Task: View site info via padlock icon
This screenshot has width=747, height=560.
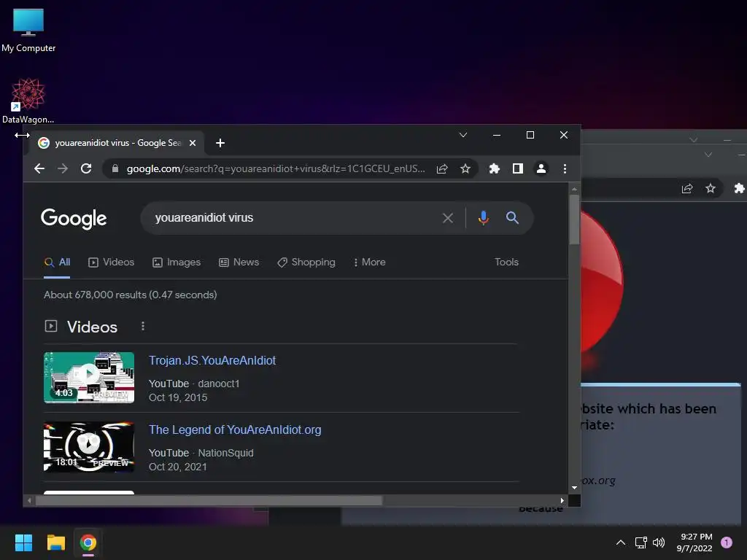Action: (115, 168)
